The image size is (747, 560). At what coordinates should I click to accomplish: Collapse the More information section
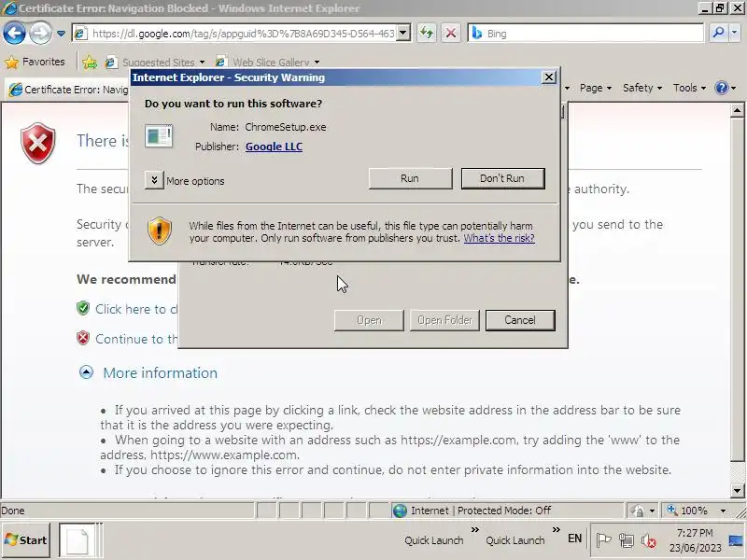[86, 371]
